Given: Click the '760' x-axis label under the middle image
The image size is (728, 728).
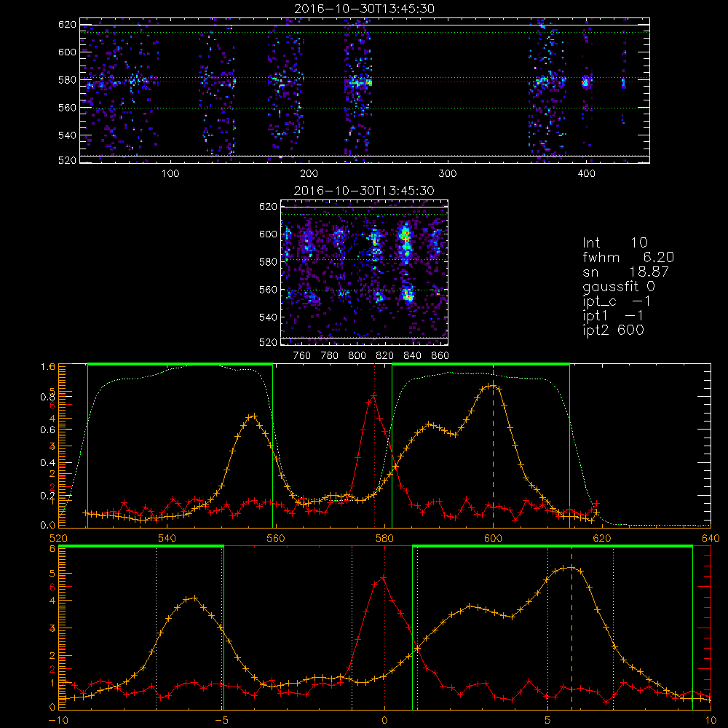Looking at the screenshot, I should point(302,356).
